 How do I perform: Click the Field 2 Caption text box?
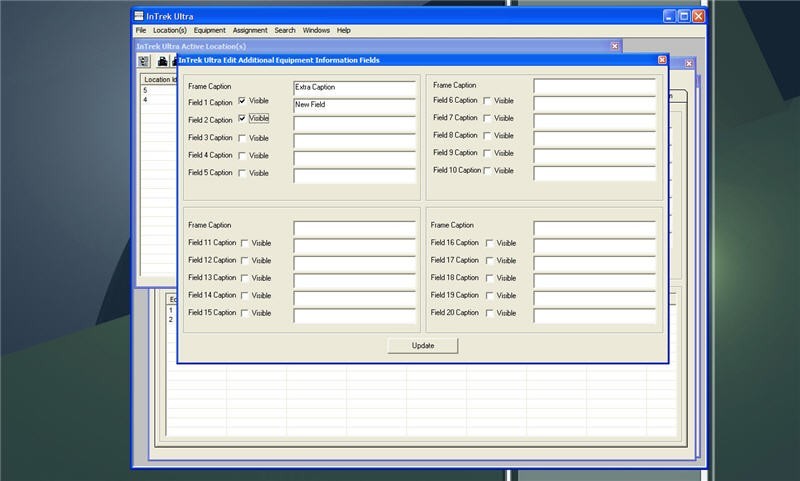point(355,123)
